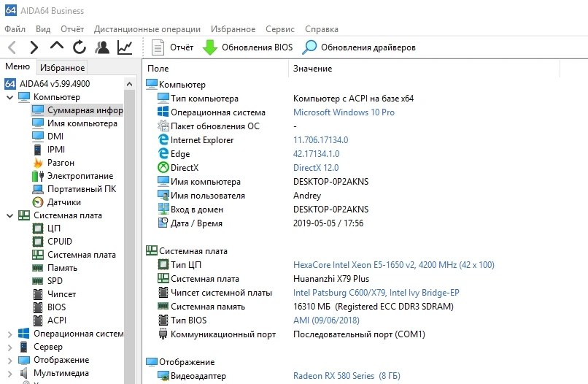The image size is (588, 384).
Task: Switch to the Меню tab
Action: click(18, 66)
